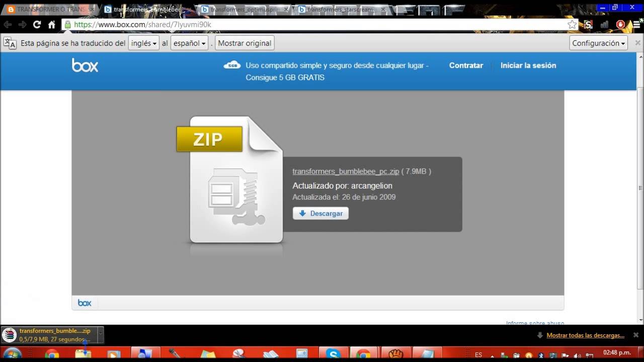Close the transformers_starscream tab
This screenshot has height=362, width=644.
[x=383, y=9]
